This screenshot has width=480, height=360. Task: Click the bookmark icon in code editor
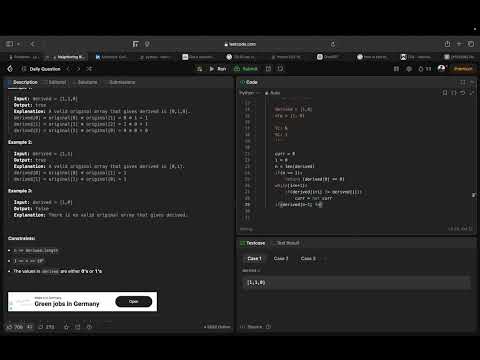445,93
